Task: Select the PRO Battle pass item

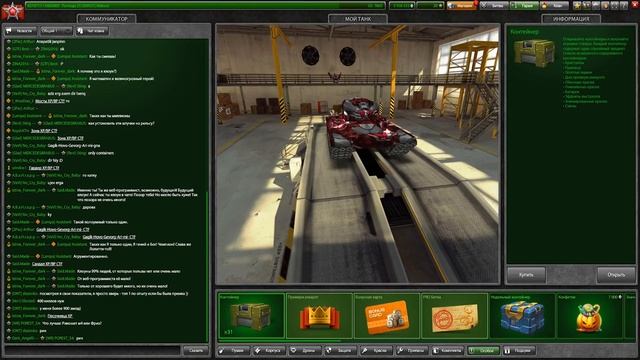Action: click(454, 316)
